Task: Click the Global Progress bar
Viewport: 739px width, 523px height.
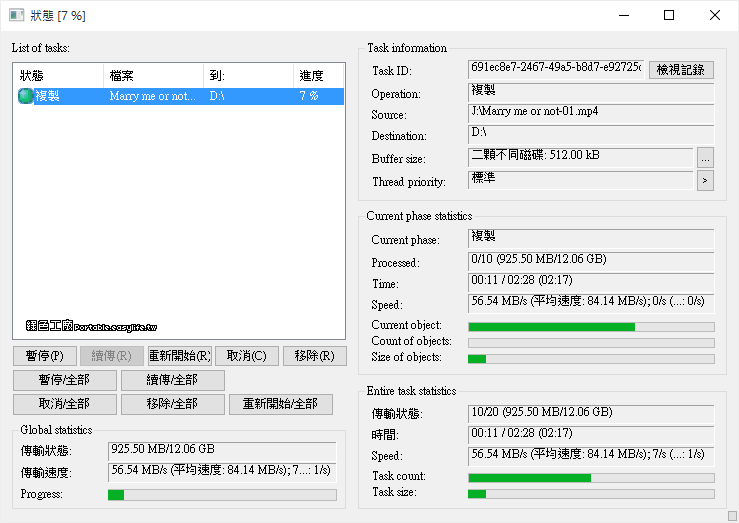Action: pyautogui.click(x=222, y=495)
